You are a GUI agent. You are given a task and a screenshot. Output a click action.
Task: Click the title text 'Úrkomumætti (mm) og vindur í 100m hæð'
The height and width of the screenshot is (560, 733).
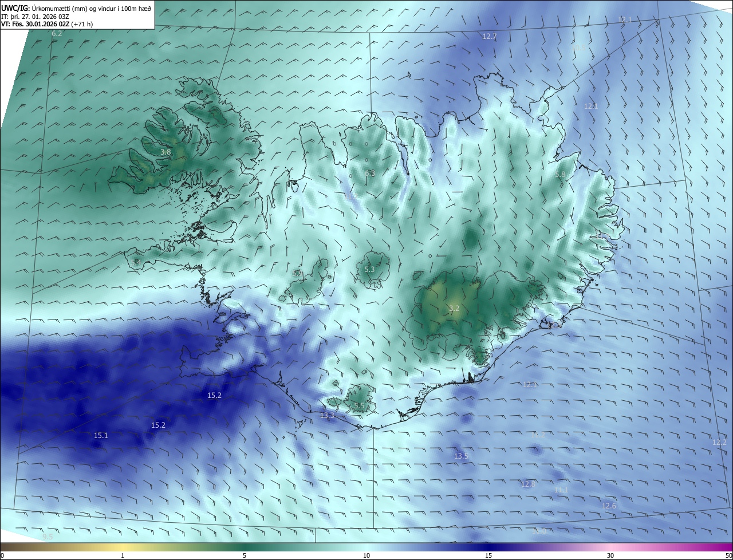click(91, 8)
